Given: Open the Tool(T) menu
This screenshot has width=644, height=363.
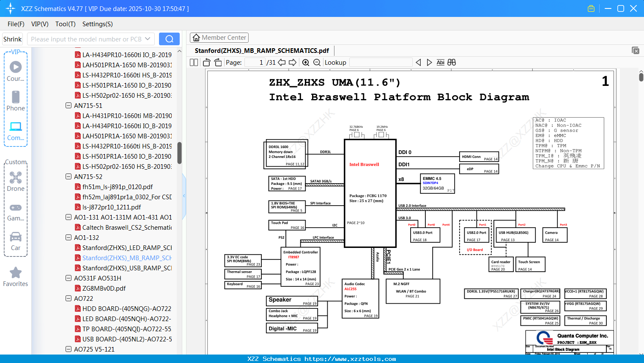Looking at the screenshot, I should 66,24.
